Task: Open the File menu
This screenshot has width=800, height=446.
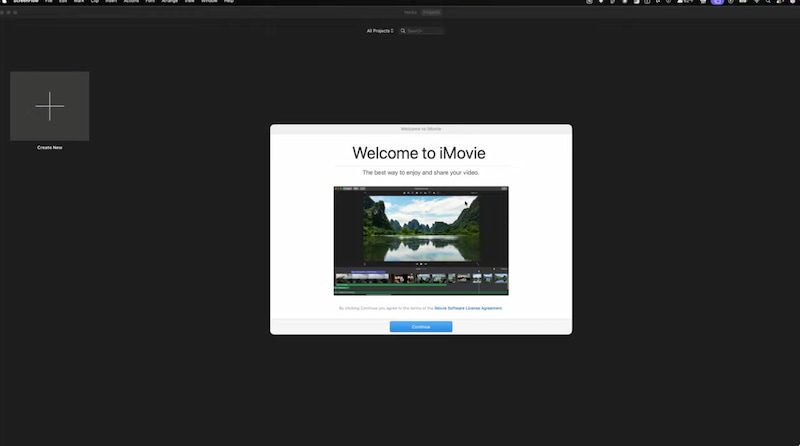Action: coord(48,2)
